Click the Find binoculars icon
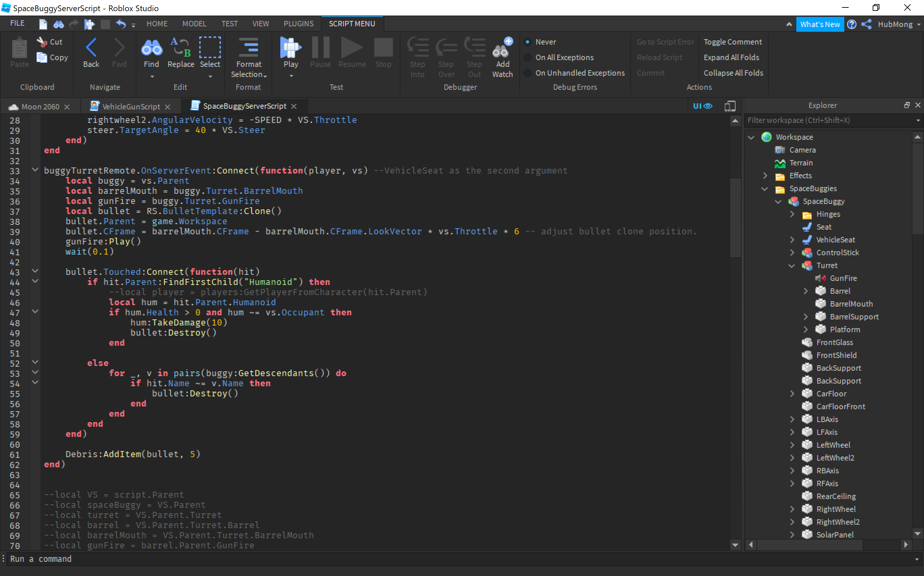Viewport: 924px width, 576px height. 151,48
